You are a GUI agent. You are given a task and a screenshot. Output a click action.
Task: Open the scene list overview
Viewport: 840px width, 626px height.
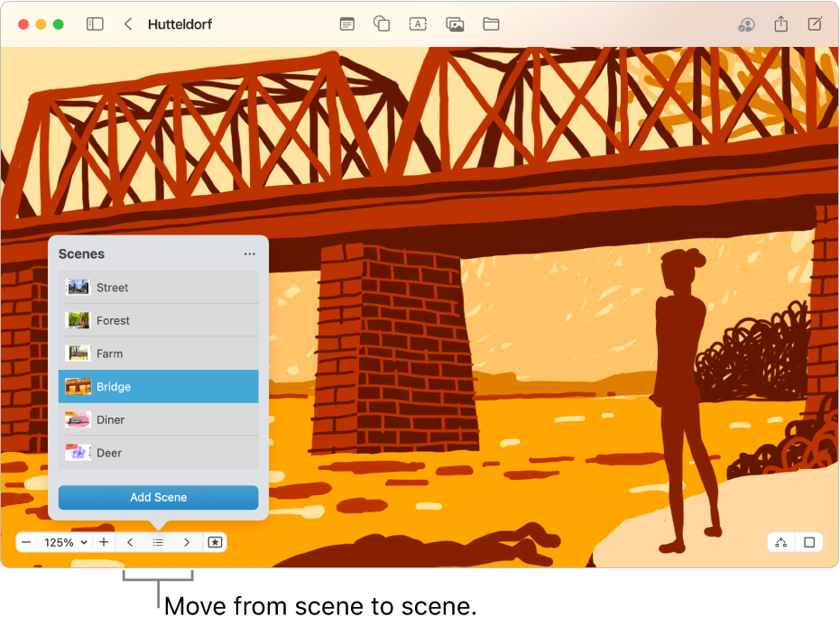pos(158,542)
